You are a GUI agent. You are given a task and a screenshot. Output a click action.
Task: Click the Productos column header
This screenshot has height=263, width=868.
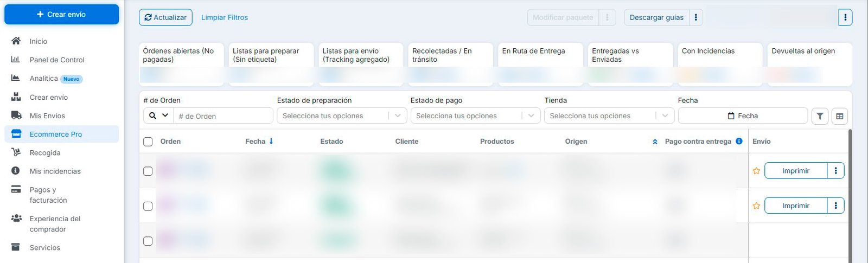[497, 142]
